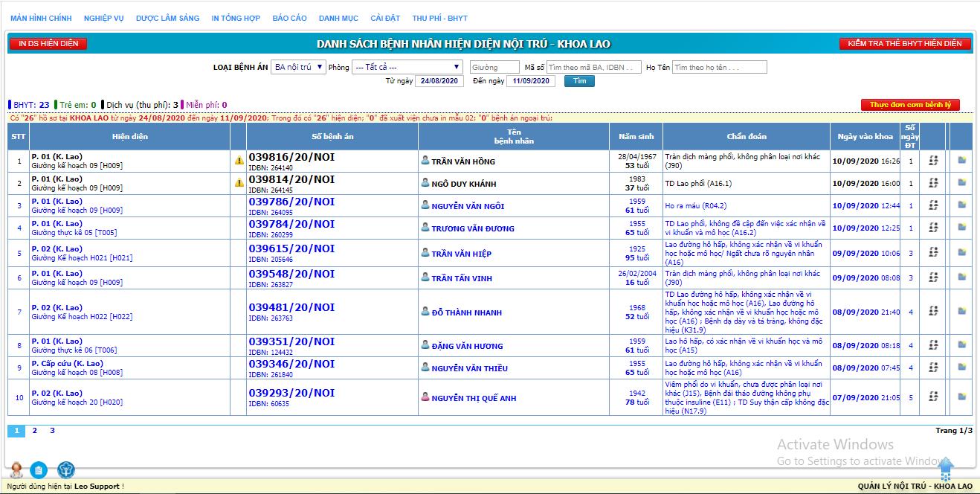
Task: Open the action menu icon for NGÔ DUY KHÁNH row
Action: coord(933,183)
